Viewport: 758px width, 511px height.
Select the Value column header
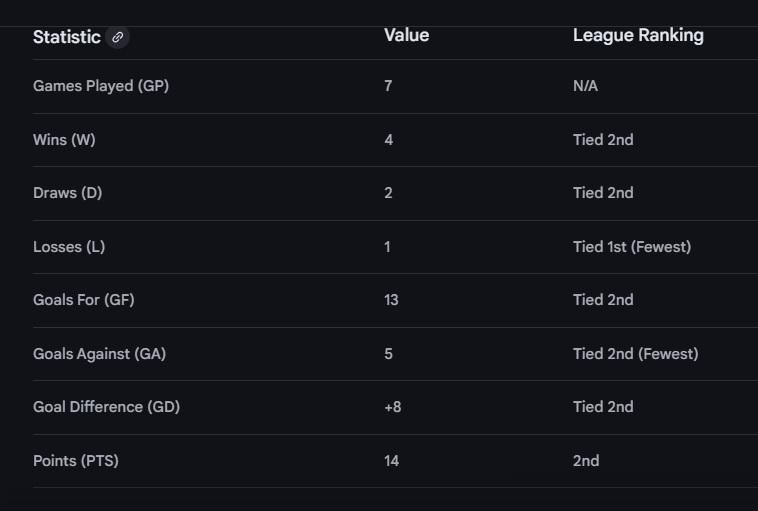[x=407, y=35]
